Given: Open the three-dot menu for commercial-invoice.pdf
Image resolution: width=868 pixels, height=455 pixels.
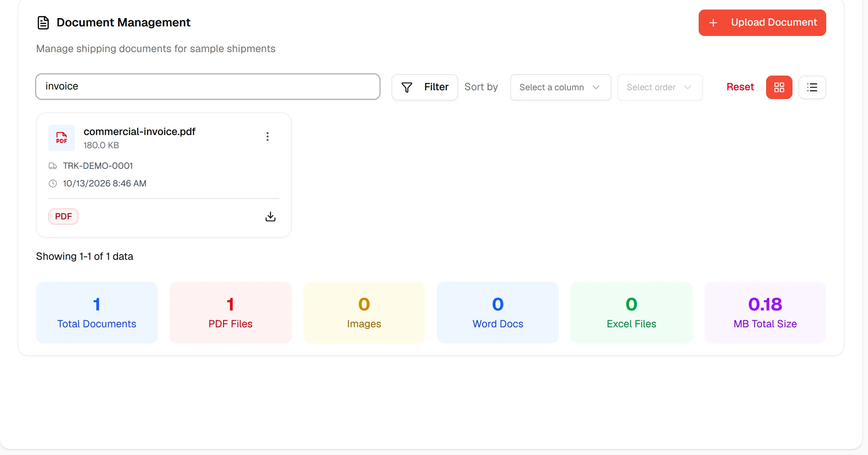Looking at the screenshot, I should click(x=268, y=136).
